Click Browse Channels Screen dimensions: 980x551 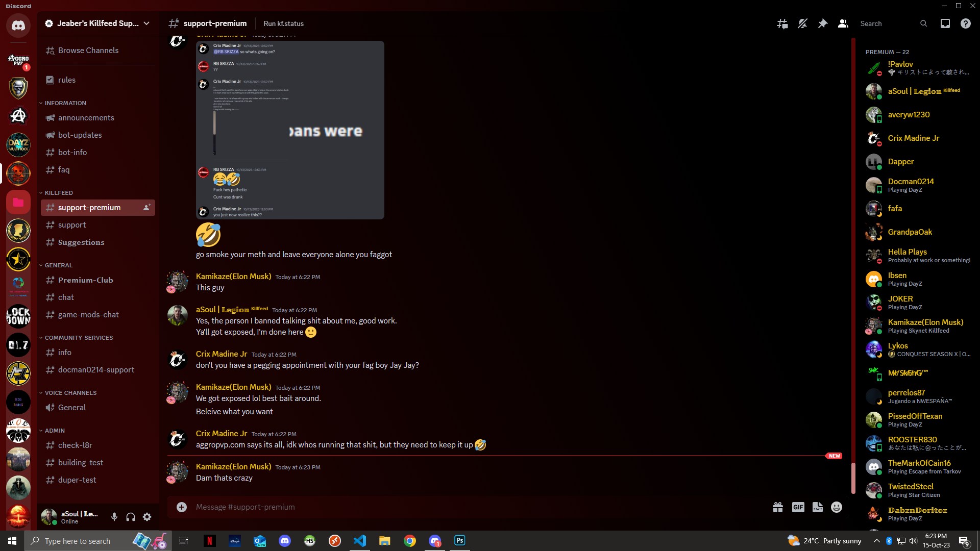[98, 51]
